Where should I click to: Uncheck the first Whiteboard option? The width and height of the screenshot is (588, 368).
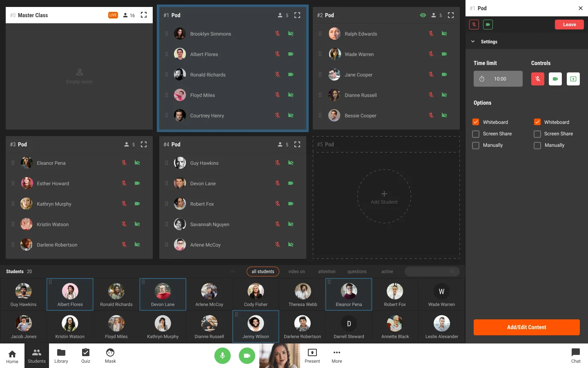coord(476,122)
